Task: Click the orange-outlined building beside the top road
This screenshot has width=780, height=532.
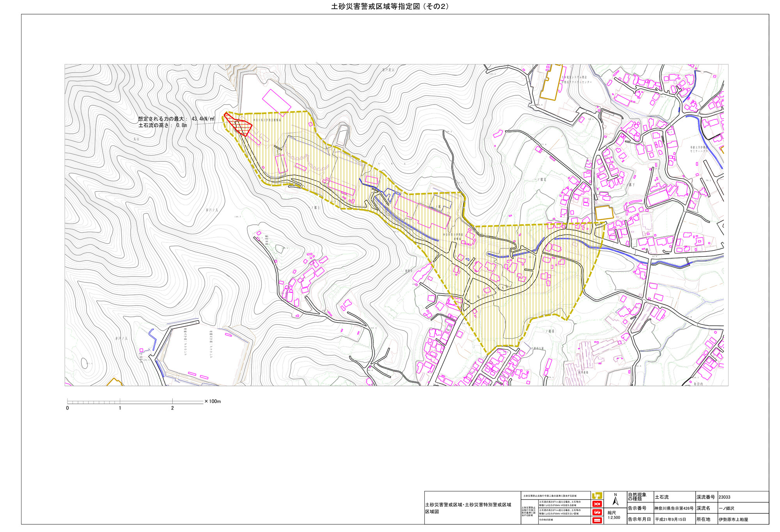Action: (x=551, y=83)
